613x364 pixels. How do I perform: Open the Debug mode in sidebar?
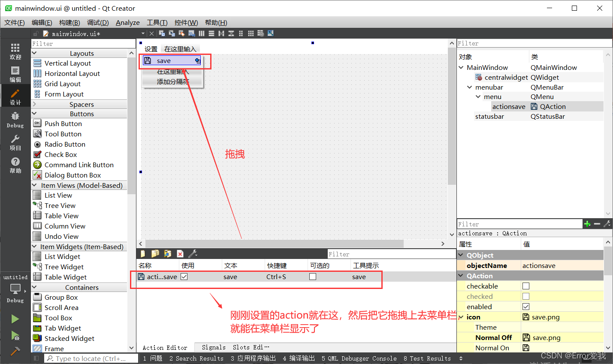[x=15, y=120]
